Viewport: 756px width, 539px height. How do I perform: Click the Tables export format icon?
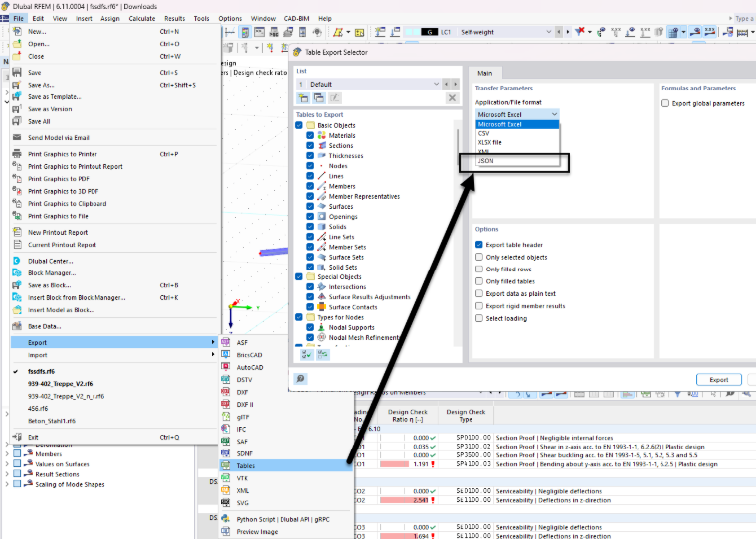225,465
